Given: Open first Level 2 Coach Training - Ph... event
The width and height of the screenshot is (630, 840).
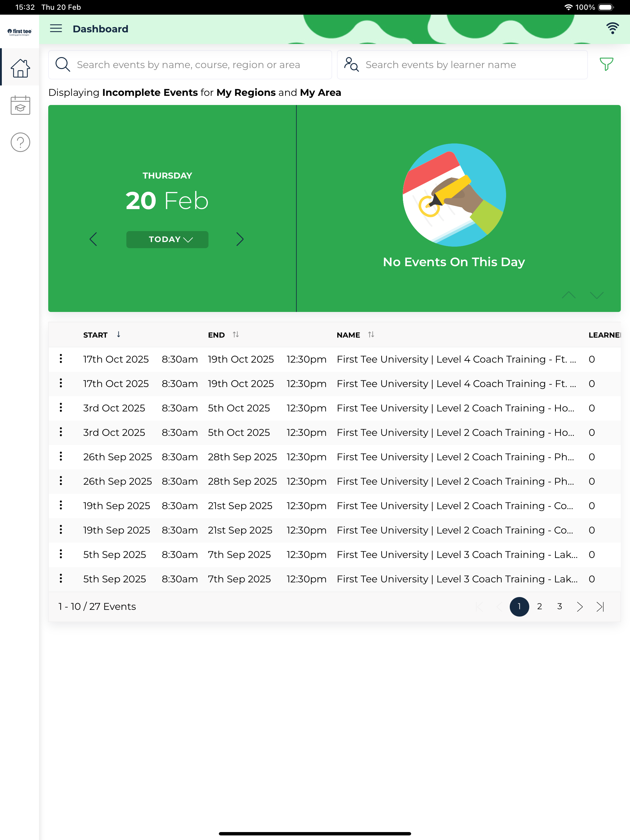Looking at the screenshot, I should 455,457.
